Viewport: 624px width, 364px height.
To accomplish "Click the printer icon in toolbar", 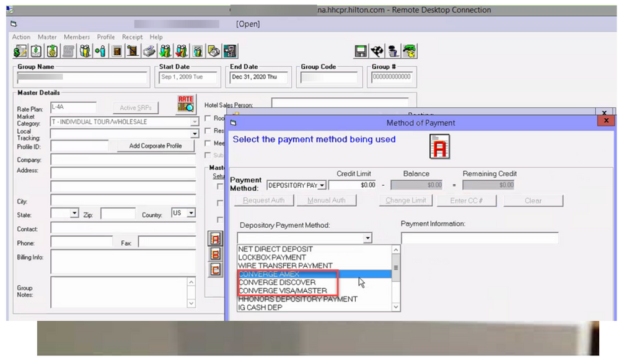I will click(149, 51).
